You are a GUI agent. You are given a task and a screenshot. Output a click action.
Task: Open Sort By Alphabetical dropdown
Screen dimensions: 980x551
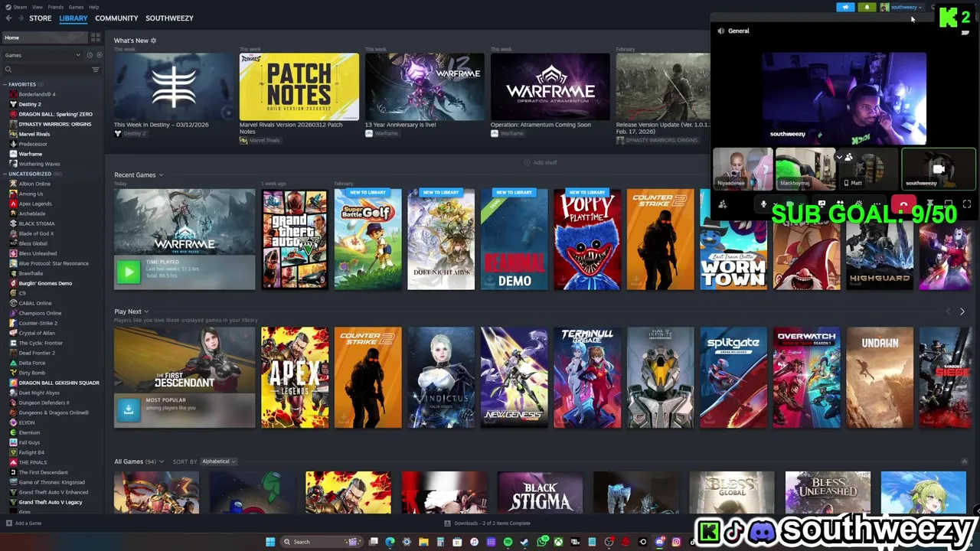[x=218, y=461]
